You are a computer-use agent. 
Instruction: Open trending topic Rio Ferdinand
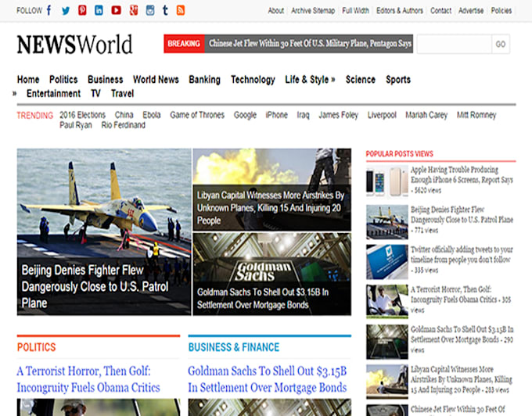coord(123,125)
